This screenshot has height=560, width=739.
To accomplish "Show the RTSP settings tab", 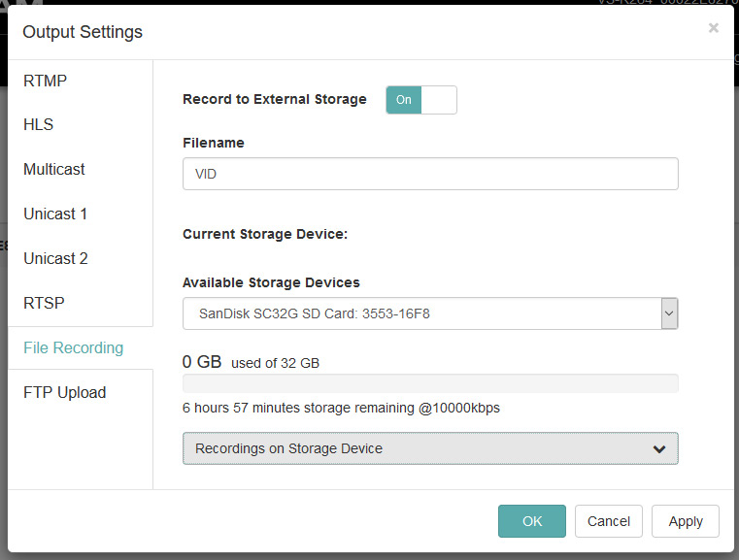I will (44, 304).
